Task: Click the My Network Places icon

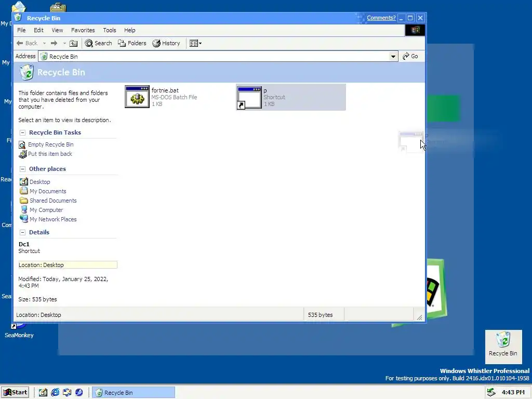Action: [x=24, y=219]
